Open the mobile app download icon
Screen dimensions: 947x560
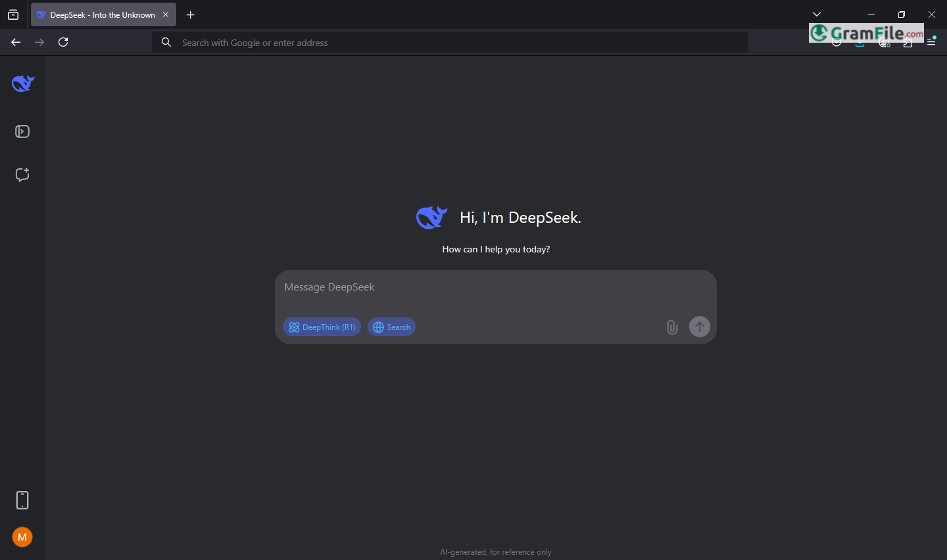(x=22, y=500)
